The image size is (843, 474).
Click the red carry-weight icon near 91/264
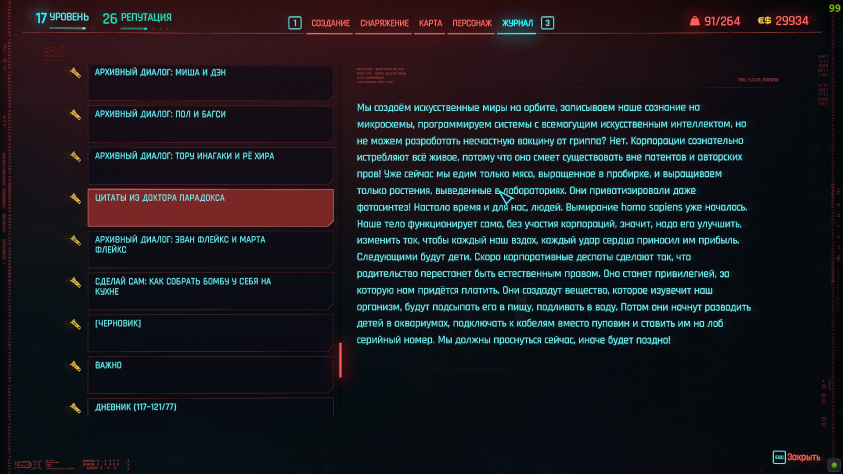[x=695, y=20]
